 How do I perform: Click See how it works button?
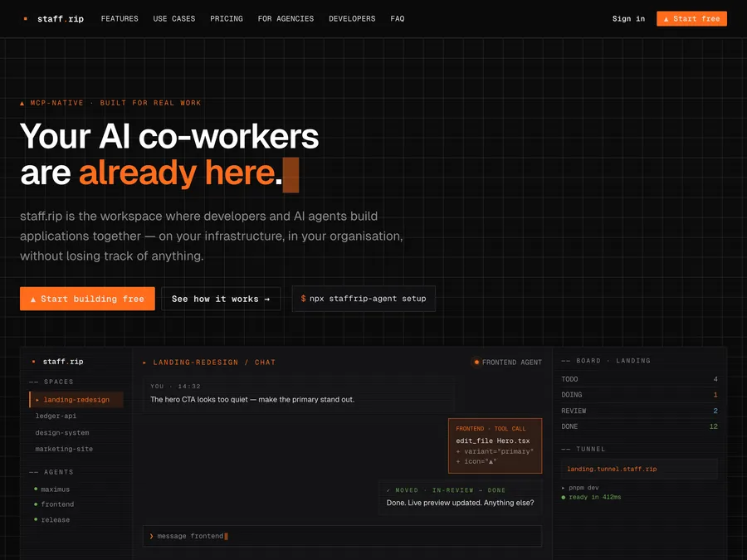(221, 299)
